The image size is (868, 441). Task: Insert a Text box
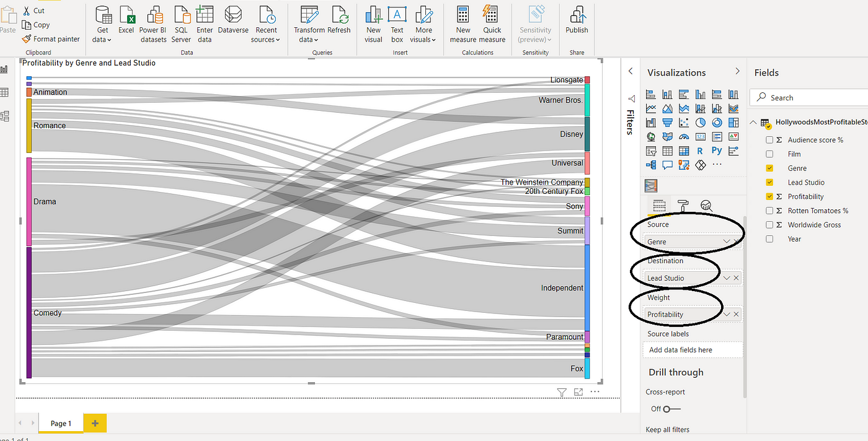tap(397, 24)
